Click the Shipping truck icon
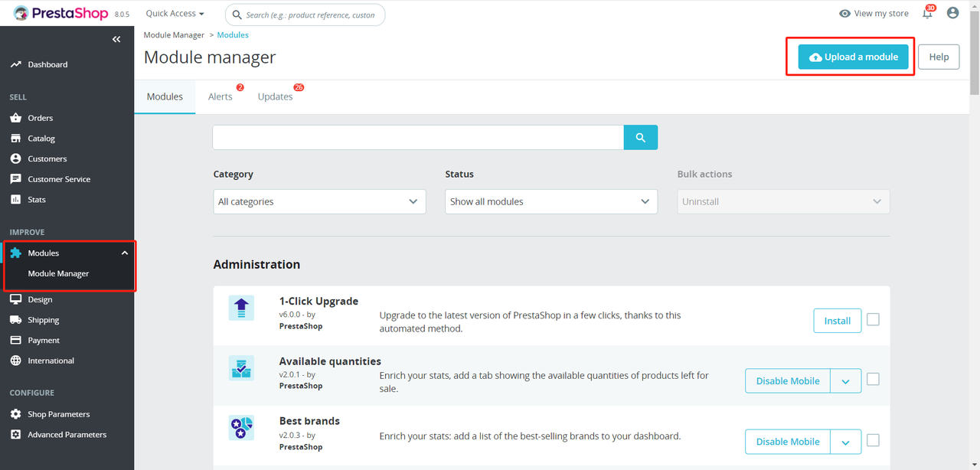 [x=15, y=320]
